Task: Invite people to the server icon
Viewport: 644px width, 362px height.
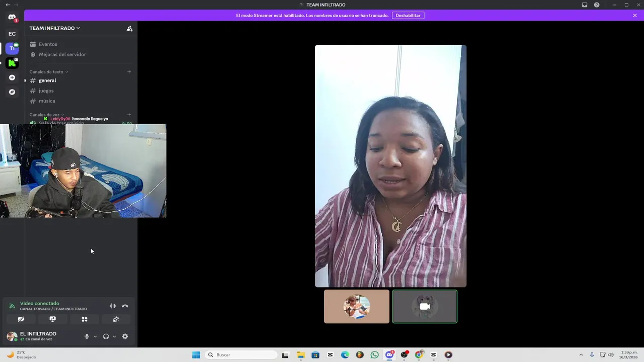Action: tap(129, 28)
